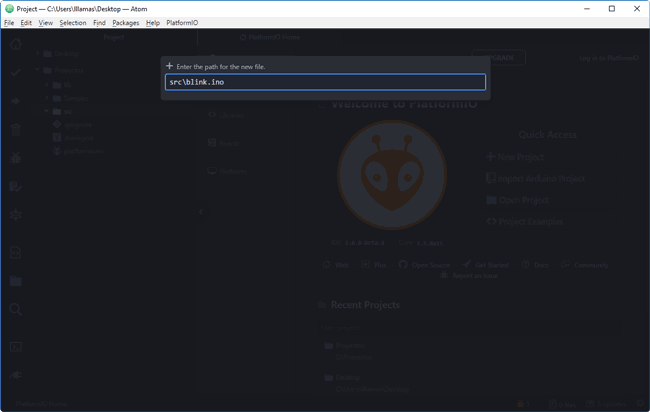Open the Edit menu
Screen dimensions: 650x412
pyautogui.click(x=26, y=23)
